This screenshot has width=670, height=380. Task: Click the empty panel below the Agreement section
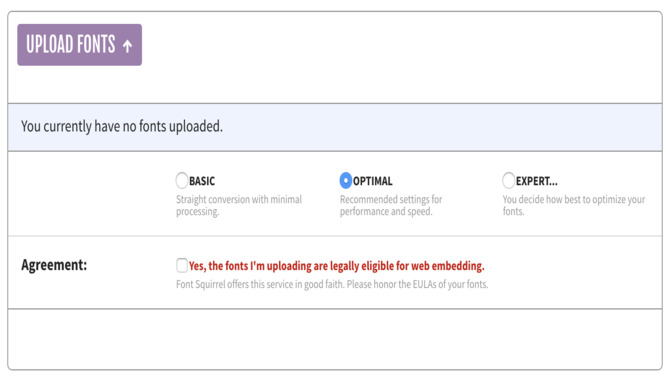point(335,339)
